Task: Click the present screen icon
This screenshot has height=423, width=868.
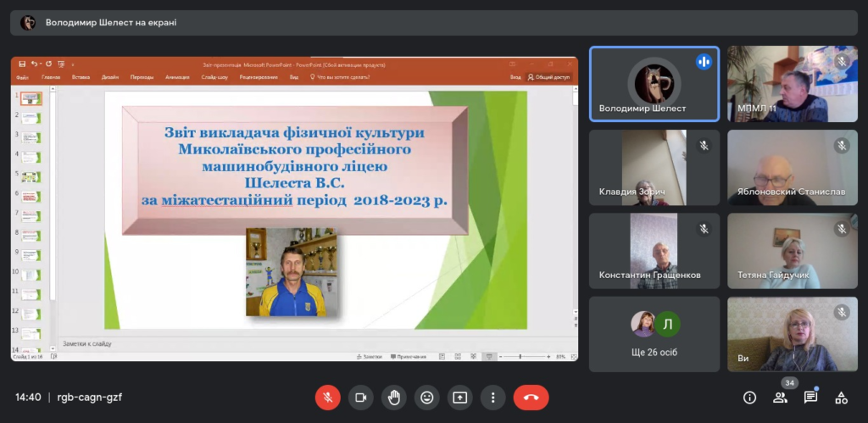Action: (x=460, y=398)
